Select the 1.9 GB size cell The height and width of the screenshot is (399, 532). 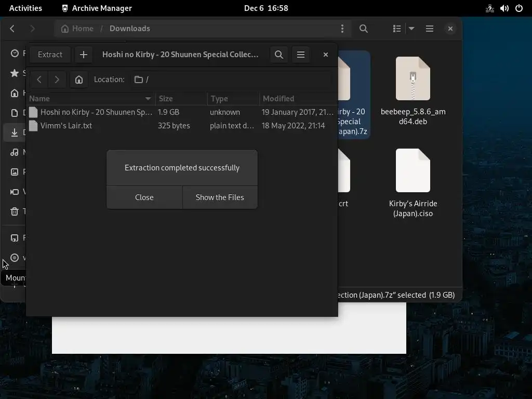(x=168, y=112)
